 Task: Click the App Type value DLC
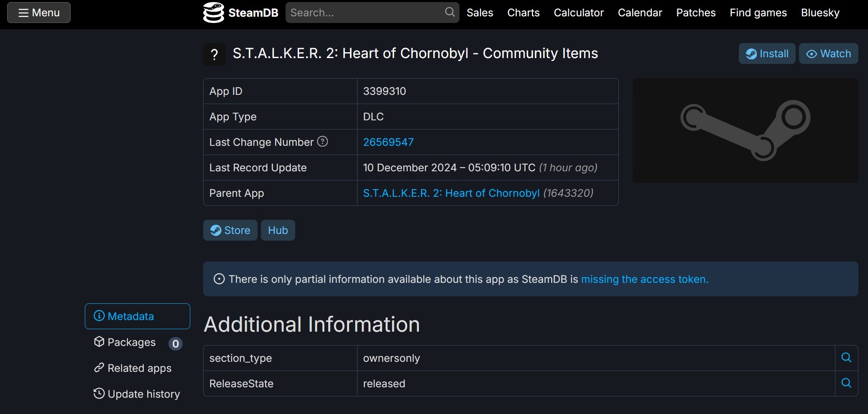373,117
